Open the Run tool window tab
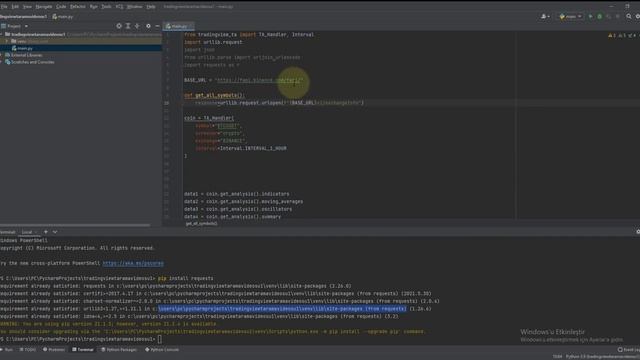 click(x=7, y=350)
